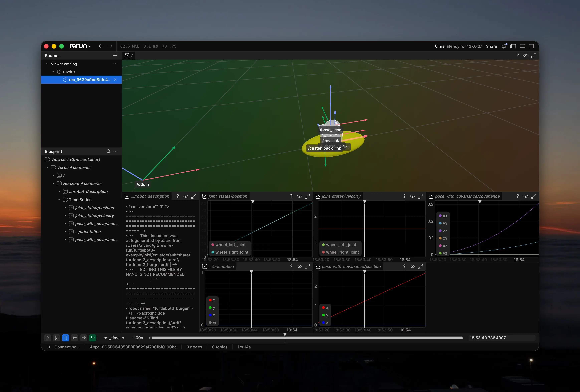Toggle the bottom time panel
Screen dimensions: 580x392
[522, 46]
